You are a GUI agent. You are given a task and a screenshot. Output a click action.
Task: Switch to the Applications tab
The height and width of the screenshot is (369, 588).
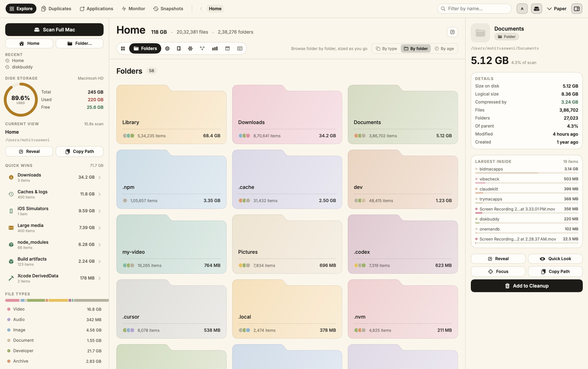click(97, 9)
